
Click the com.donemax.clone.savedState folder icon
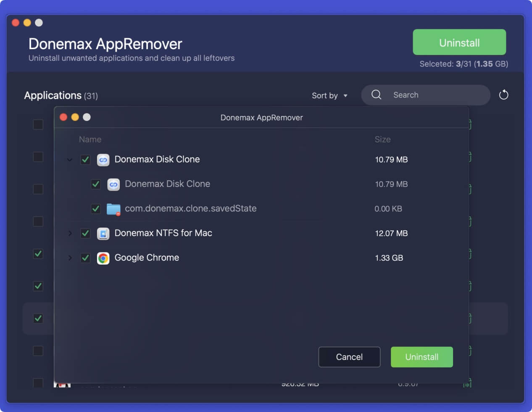[x=113, y=209]
